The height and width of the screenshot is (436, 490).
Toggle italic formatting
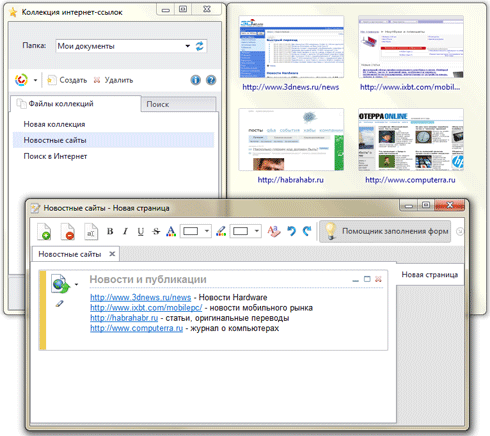(x=125, y=231)
